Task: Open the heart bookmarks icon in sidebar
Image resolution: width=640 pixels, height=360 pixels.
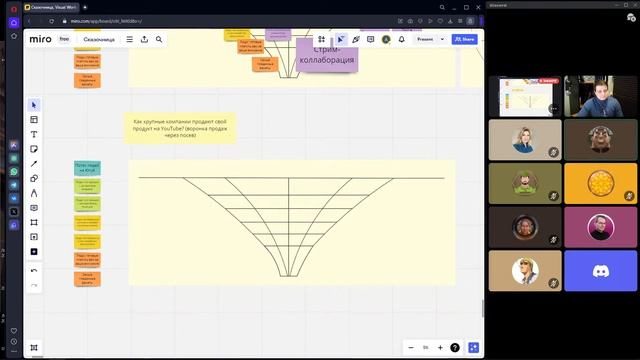Action: pos(14,331)
